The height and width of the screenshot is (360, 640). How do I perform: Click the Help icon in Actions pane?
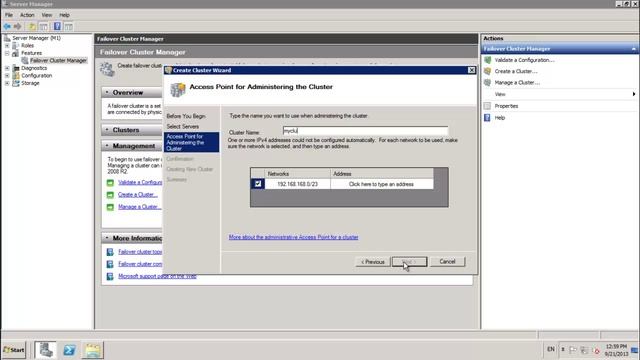(x=487, y=118)
